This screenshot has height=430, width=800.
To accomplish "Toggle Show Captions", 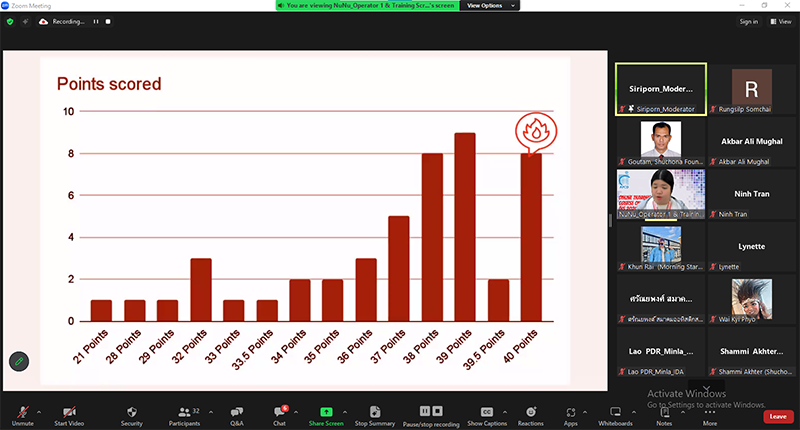I will [487, 415].
